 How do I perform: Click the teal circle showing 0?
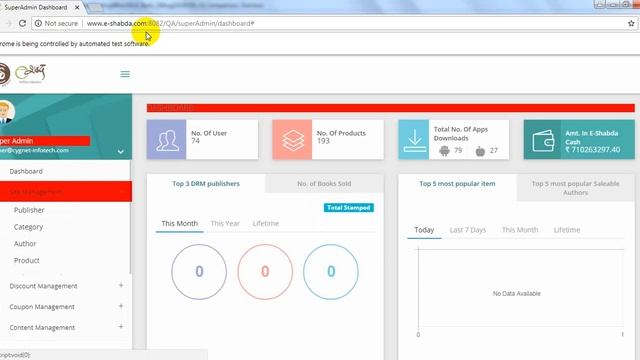click(331, 271)
